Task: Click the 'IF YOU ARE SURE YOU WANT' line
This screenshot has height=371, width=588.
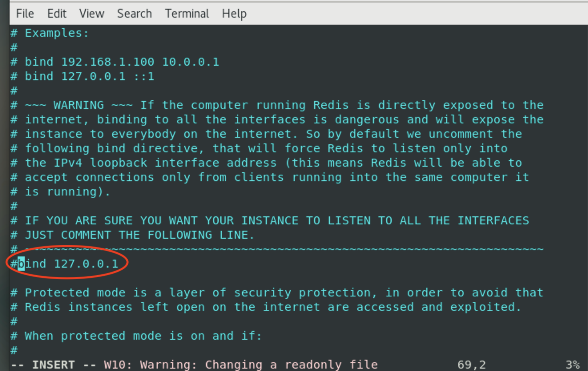Action: (270, 220)
